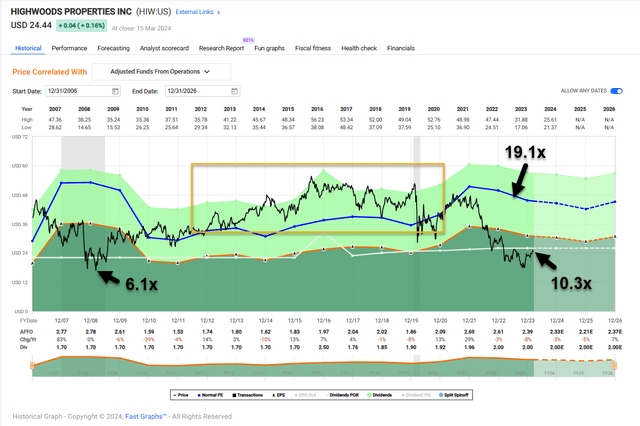Grab the left handle of range navigator
This screenshot has width=640, height=426.
[x=32, y=366]
